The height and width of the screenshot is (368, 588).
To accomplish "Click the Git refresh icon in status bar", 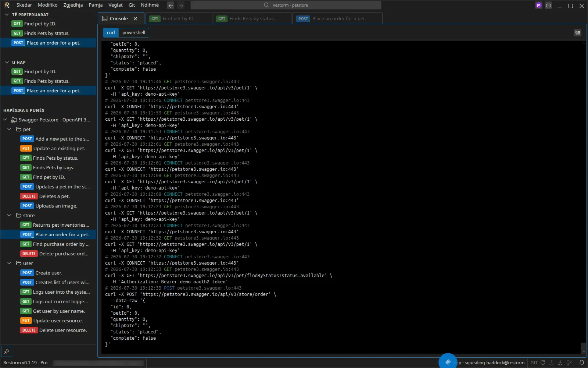I will (x=543, y=362).
